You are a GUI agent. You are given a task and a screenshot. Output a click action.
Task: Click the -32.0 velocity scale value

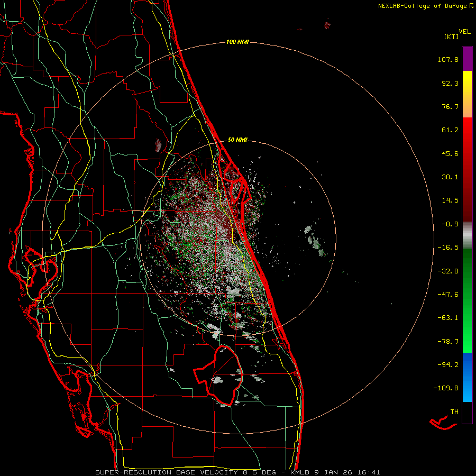click(x=448, y=271)
